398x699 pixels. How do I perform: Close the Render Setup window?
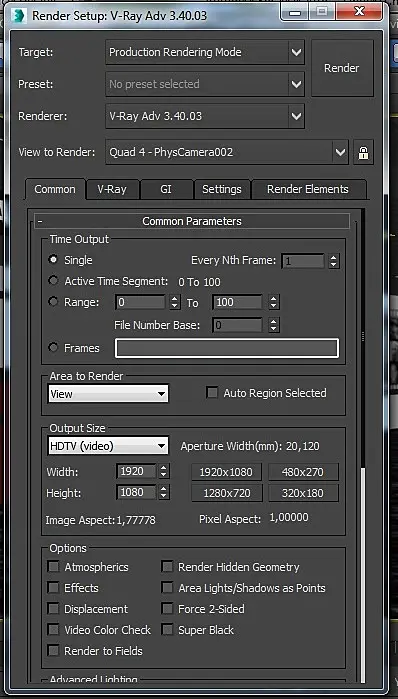pos(359,11)
